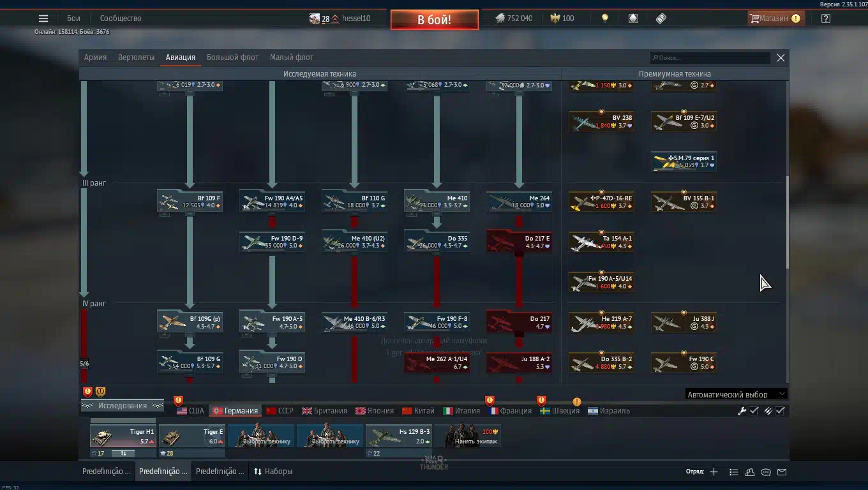This screenshot has height=490, width=868.
Task: Open the hamburger main menu
Action: (x=43, y=19)
